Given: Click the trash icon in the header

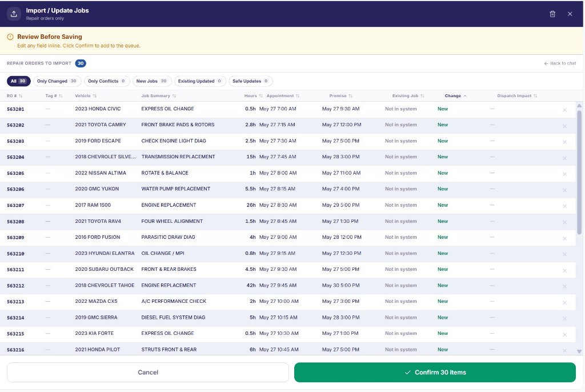Looking at the screenshot, I should tap(552, 14).
